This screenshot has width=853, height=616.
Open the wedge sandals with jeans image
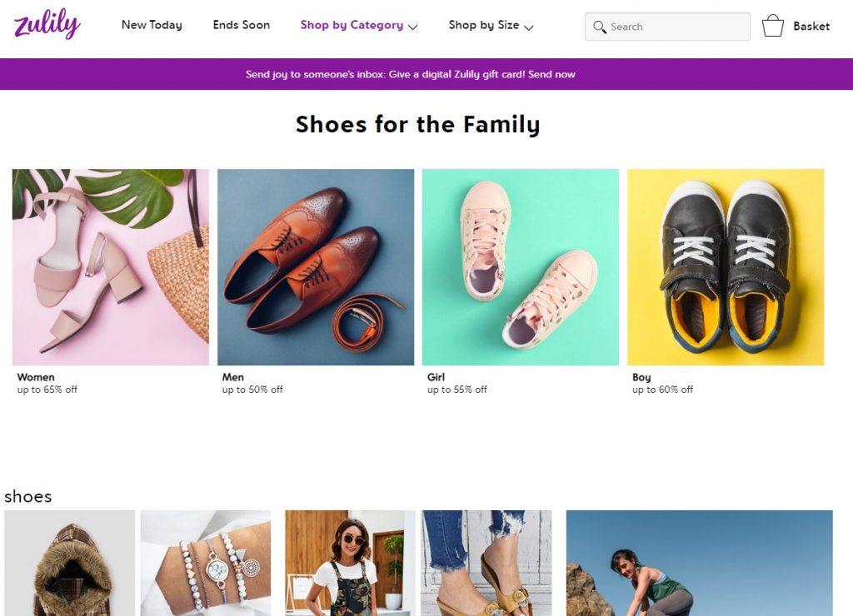[486, 563]
